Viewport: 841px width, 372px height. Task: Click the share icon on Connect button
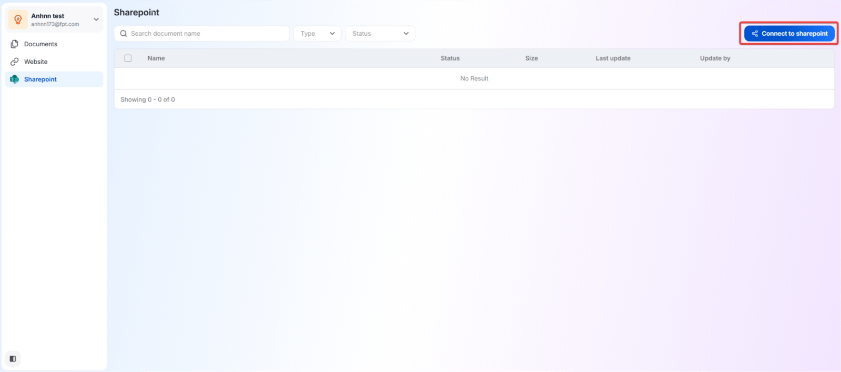pyautogui.click(x=755, y=33)
